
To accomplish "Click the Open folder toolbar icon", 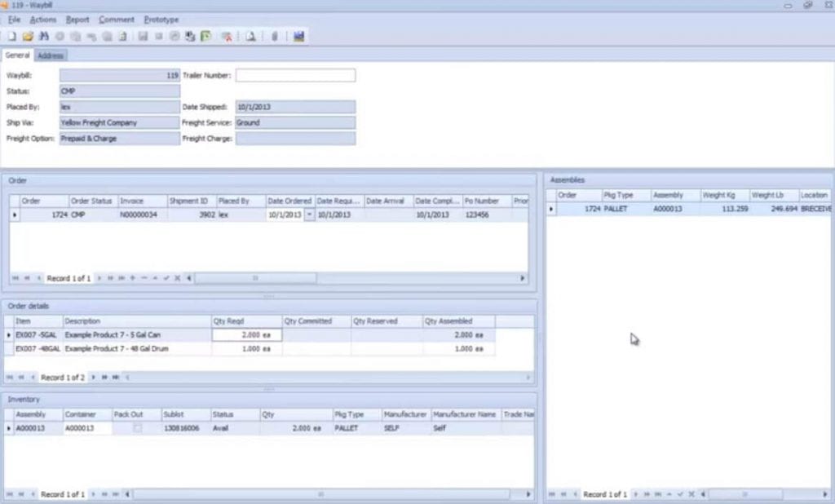I will coord(27,37).
